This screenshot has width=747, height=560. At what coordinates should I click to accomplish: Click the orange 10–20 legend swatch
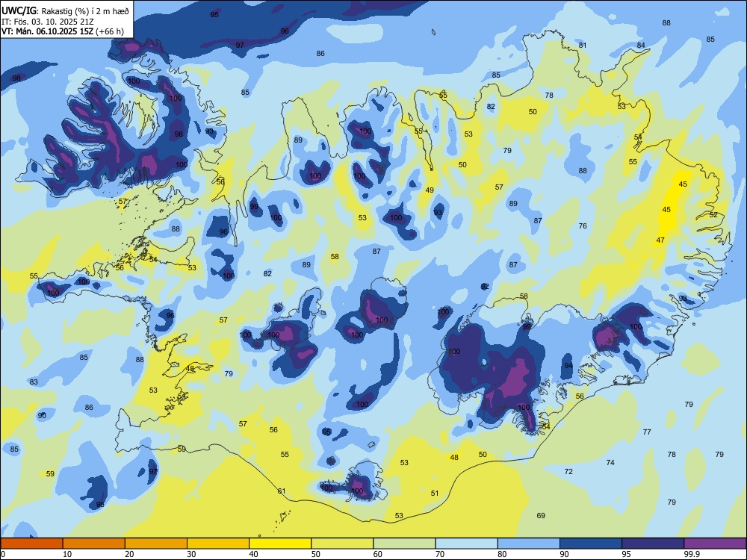coord(94,544)
